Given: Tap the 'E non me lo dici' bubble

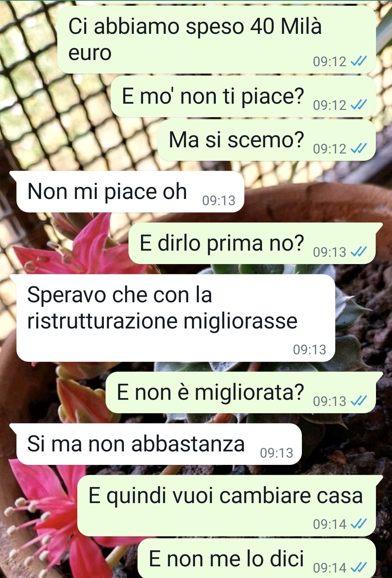Looking at the screenshot, I should (x=257, y=558).
